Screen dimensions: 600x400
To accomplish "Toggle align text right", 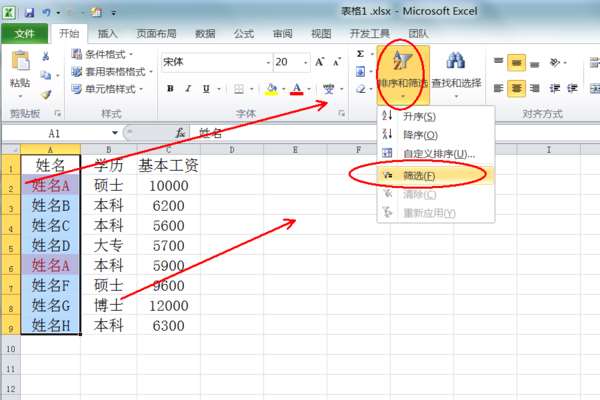I will coord(535,89).
